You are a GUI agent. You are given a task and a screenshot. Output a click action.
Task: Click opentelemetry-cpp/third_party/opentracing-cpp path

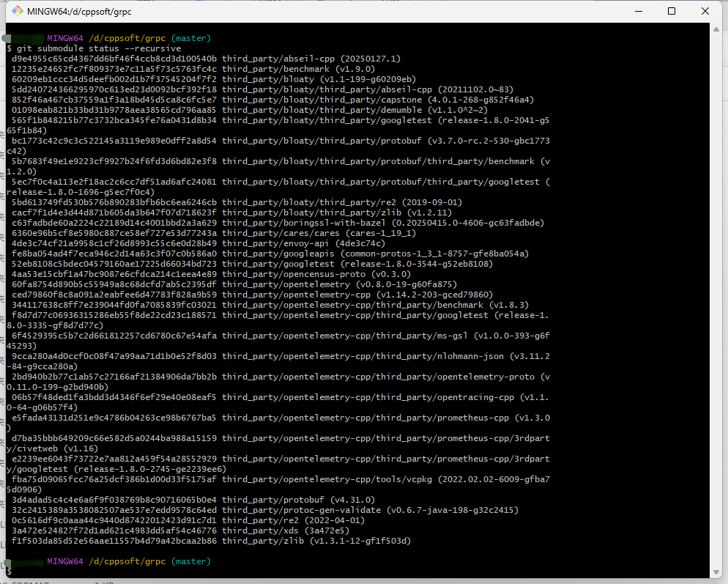[368, 396]
